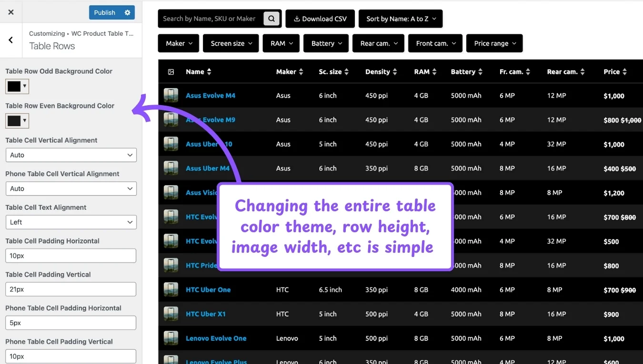
Task: Sort the Price column arrows
Action: pos(624,72)
